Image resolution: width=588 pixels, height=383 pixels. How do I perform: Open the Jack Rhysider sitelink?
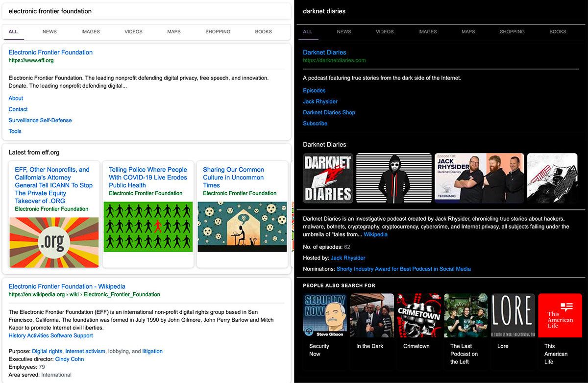pos(320,102)
